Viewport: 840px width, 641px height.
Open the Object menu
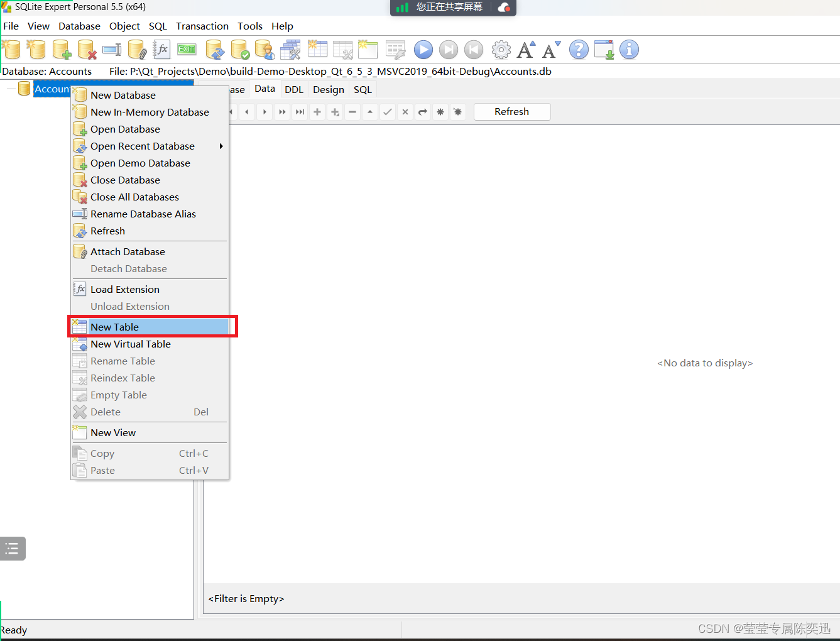click(124, 26)
